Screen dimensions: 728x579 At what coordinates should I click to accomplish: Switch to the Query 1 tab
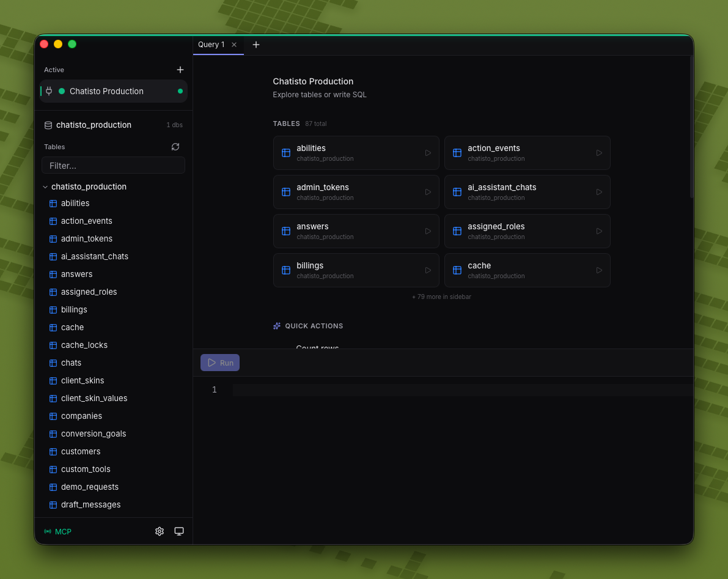point(211,45)
